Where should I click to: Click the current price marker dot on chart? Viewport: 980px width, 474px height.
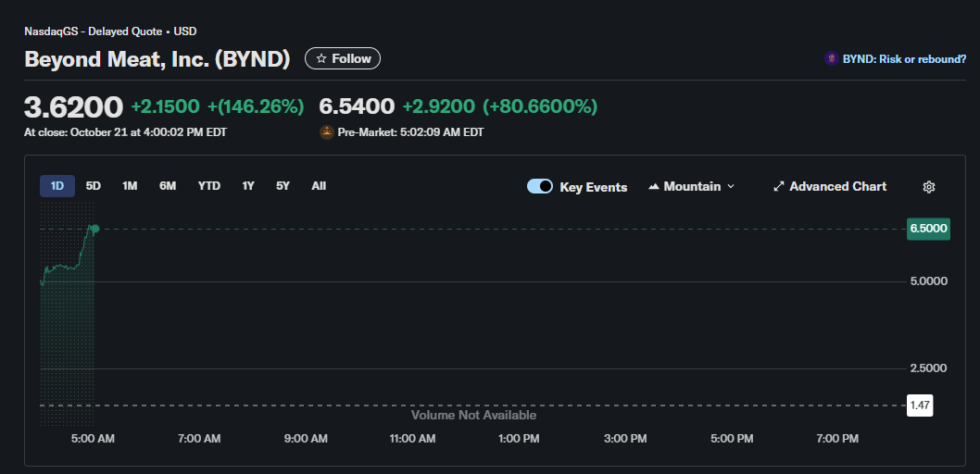point(95,230)
